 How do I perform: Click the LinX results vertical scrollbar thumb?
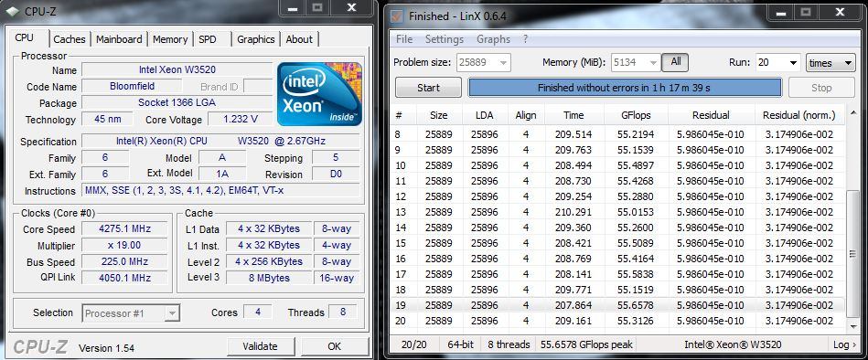(x=853, y=254)
